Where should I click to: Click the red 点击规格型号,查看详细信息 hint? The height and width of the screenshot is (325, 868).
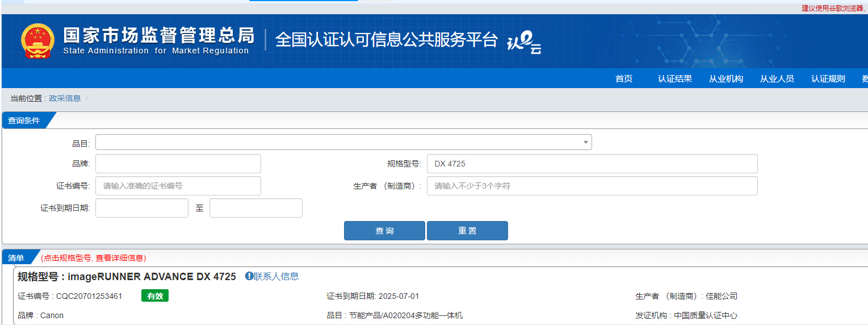point(93,258)
